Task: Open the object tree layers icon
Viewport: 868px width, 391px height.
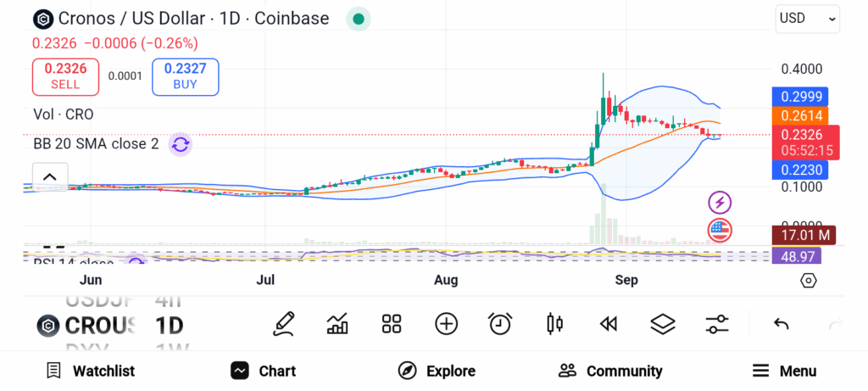Action: tap(662, 323)
